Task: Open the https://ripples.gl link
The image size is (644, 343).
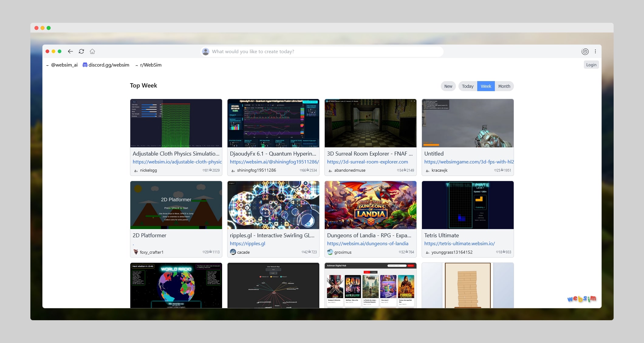Action: (x=248, y=244)
